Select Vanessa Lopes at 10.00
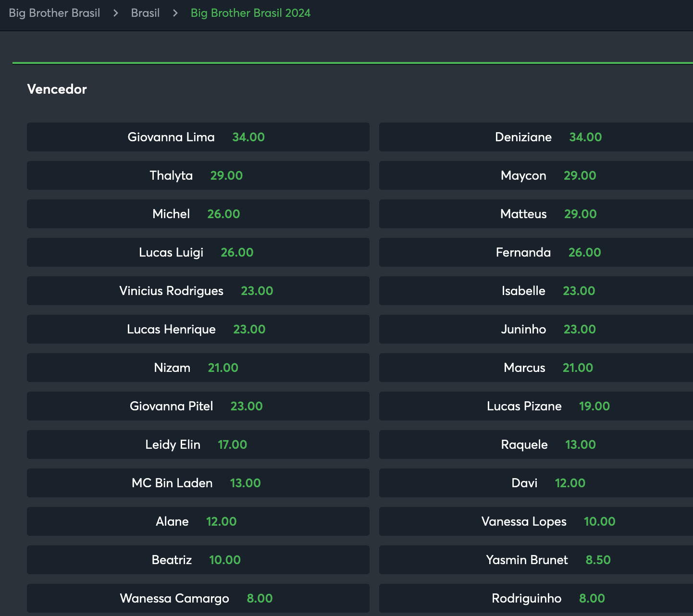Screen dimensions: 693x616 [536, 521]
